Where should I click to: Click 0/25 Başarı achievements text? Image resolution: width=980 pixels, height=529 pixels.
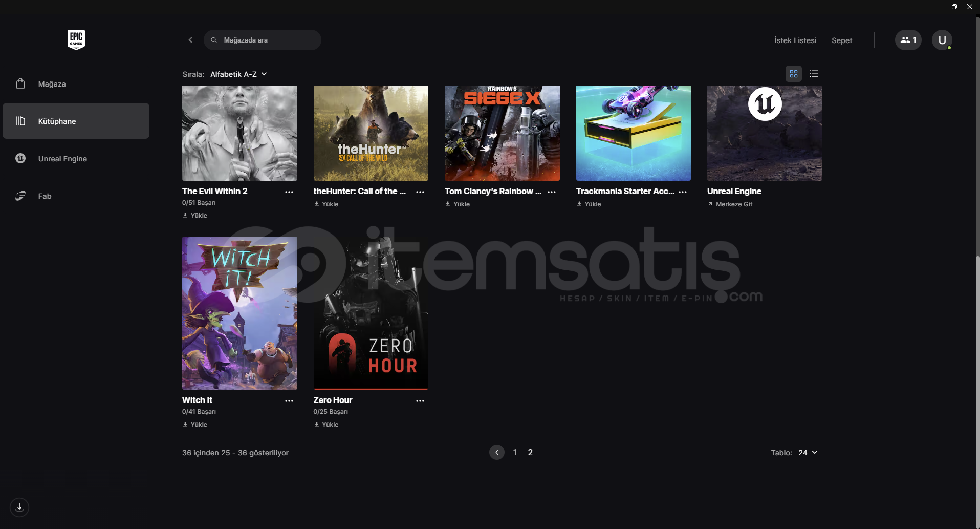331,412
